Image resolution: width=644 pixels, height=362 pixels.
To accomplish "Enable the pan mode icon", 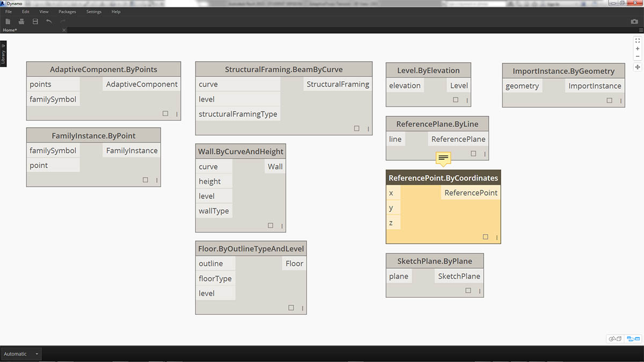I will coord(638,67).
